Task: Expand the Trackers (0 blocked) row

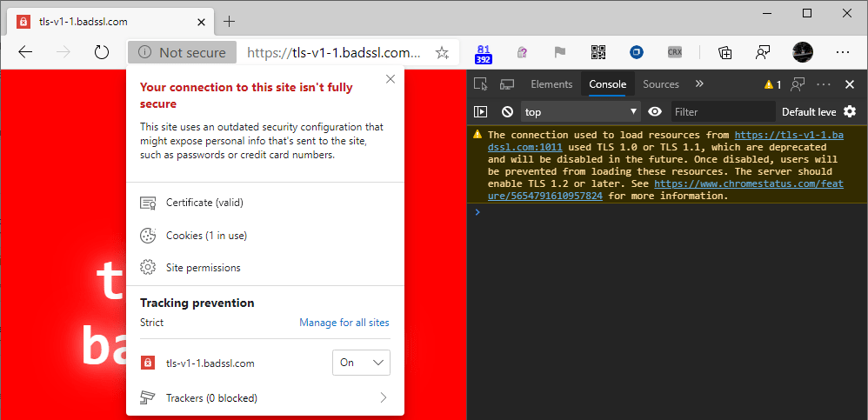Action: [265, 397]
